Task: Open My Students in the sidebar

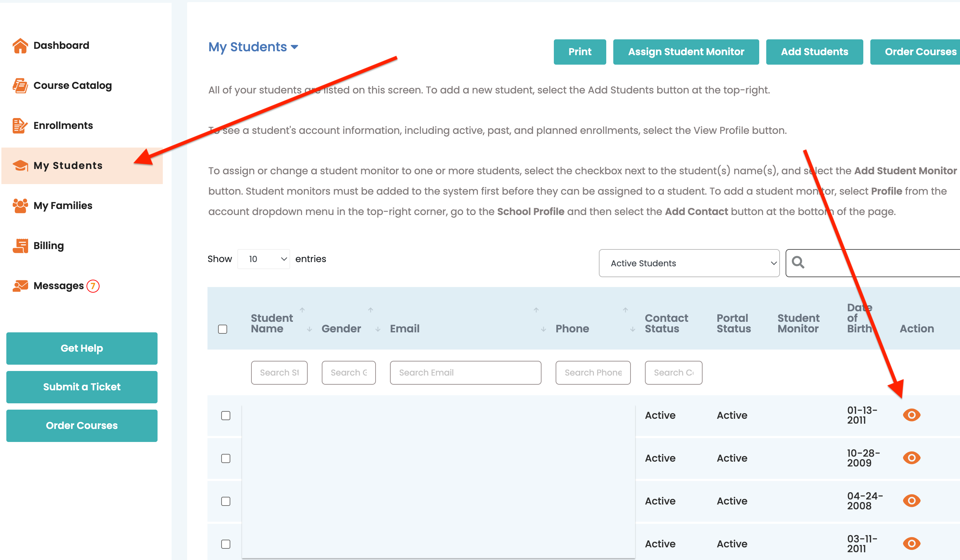Action: coord(68,165)
